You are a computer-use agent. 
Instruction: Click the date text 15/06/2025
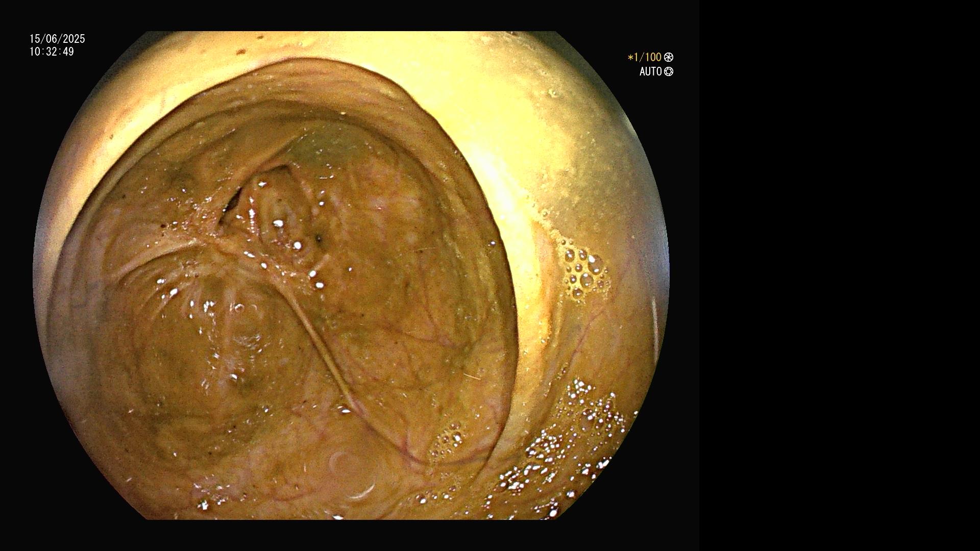[57, 39]
